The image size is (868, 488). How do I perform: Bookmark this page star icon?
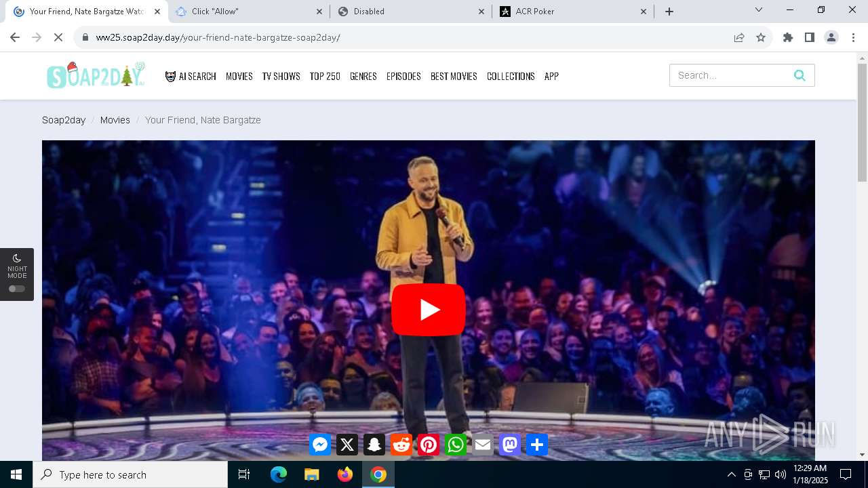pyautogui.click(x=761, y=37)
